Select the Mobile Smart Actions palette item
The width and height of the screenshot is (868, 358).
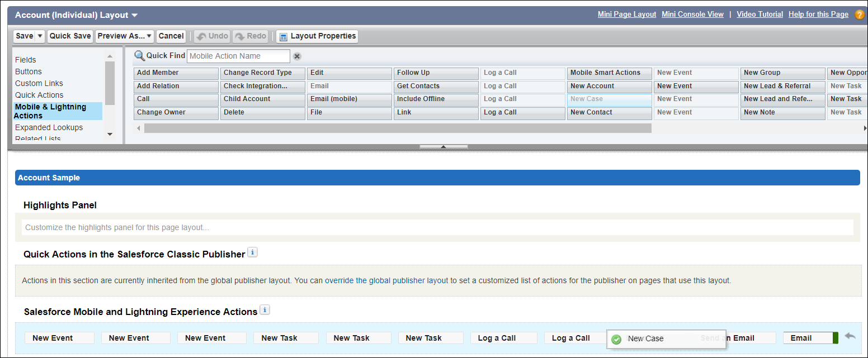610,73
